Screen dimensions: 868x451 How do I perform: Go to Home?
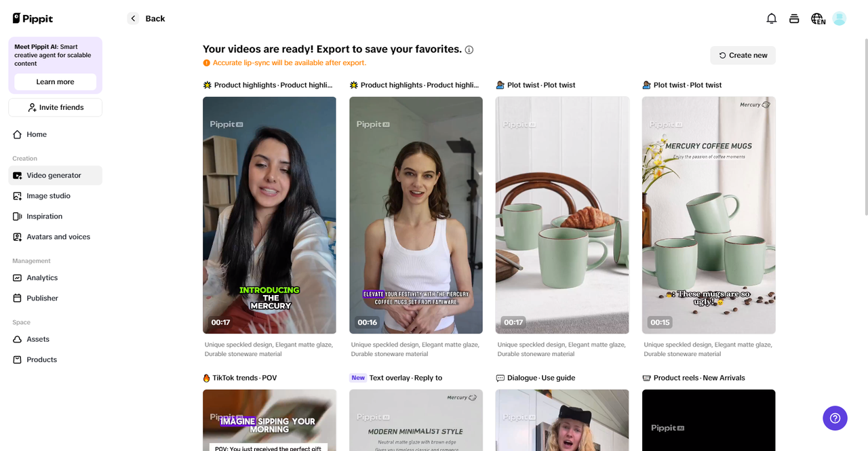pos(56,134)
